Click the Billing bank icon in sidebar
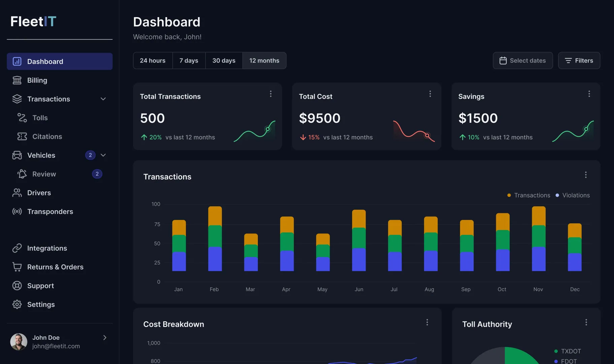The height and width of the screenshot is (364, 614). (17, 80)
